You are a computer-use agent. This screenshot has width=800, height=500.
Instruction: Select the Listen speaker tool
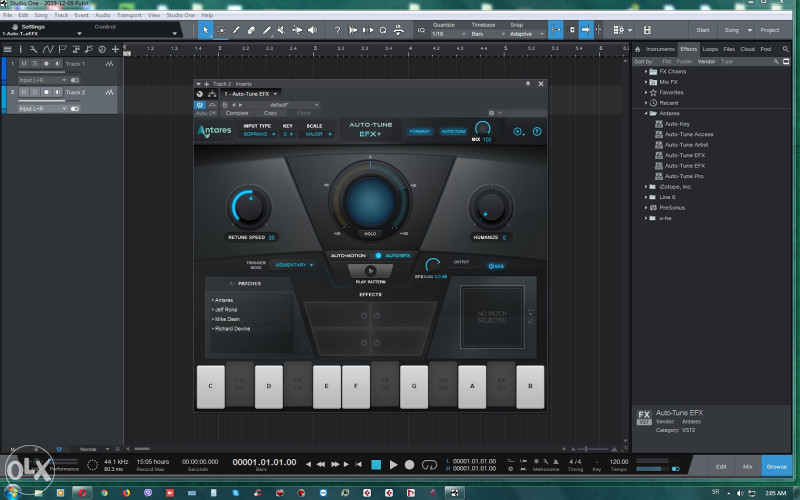312,30
